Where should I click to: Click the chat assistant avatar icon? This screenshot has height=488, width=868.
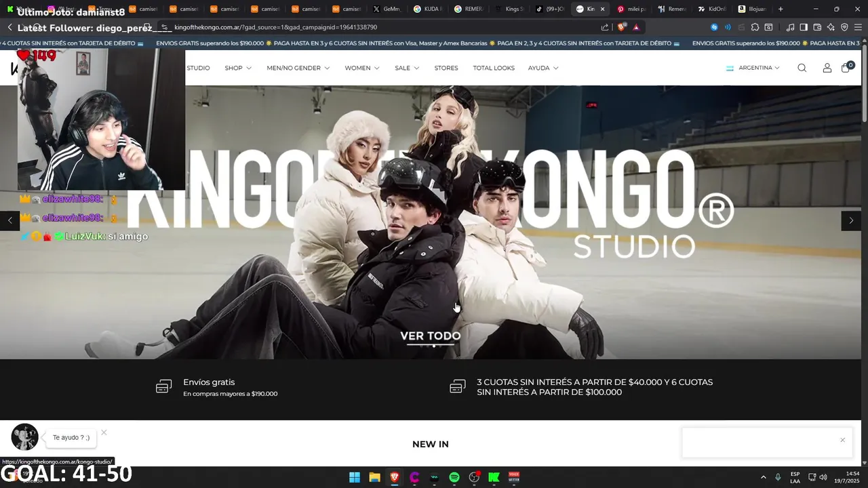pyautogui.click(x=25, y=437)
